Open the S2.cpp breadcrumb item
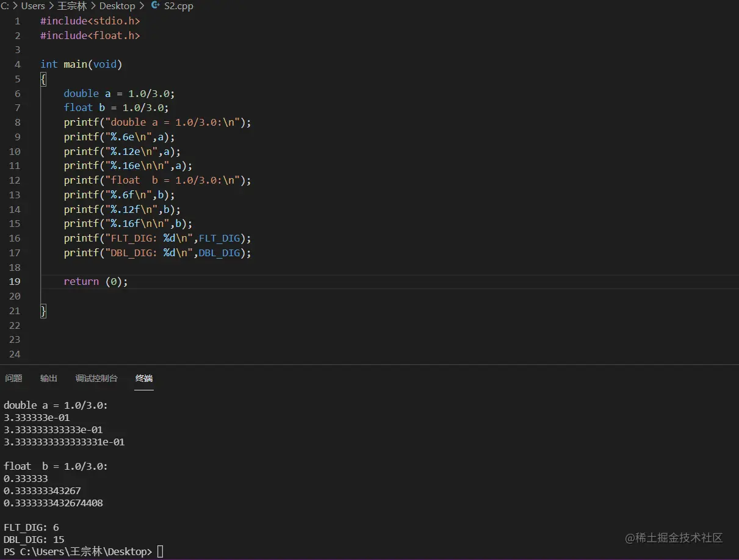 coord(179,5)
